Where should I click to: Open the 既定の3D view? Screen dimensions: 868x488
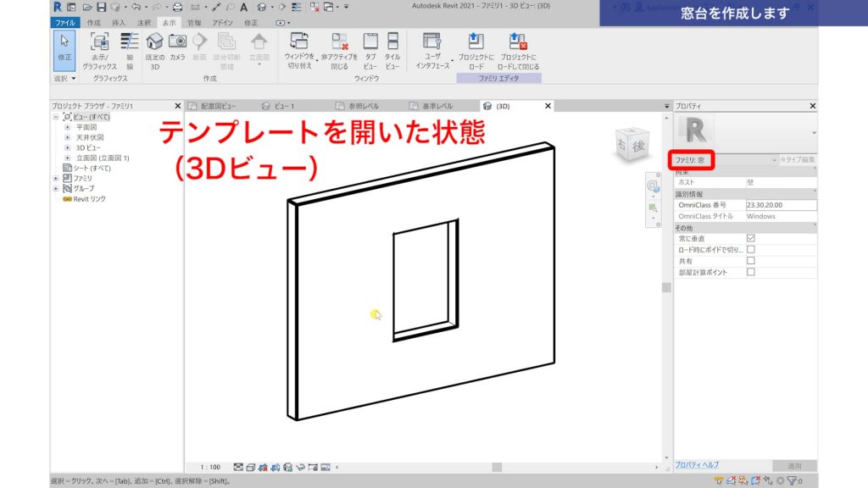click(155, 44)
